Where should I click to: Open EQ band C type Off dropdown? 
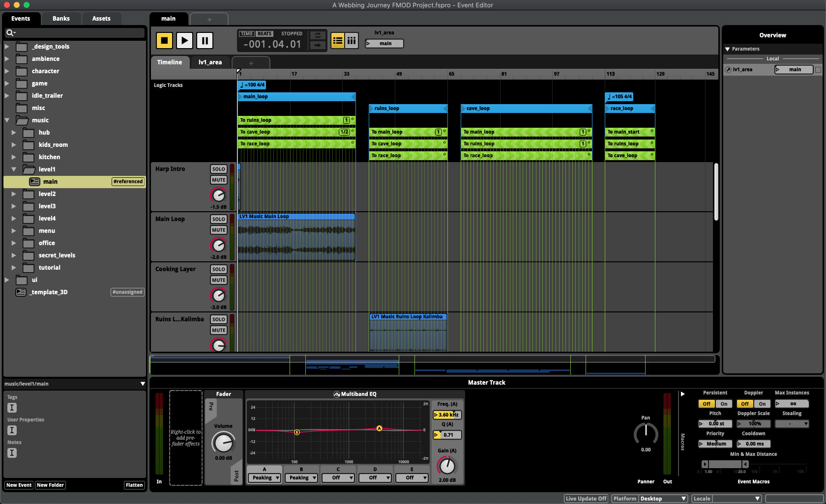(338, 477)
